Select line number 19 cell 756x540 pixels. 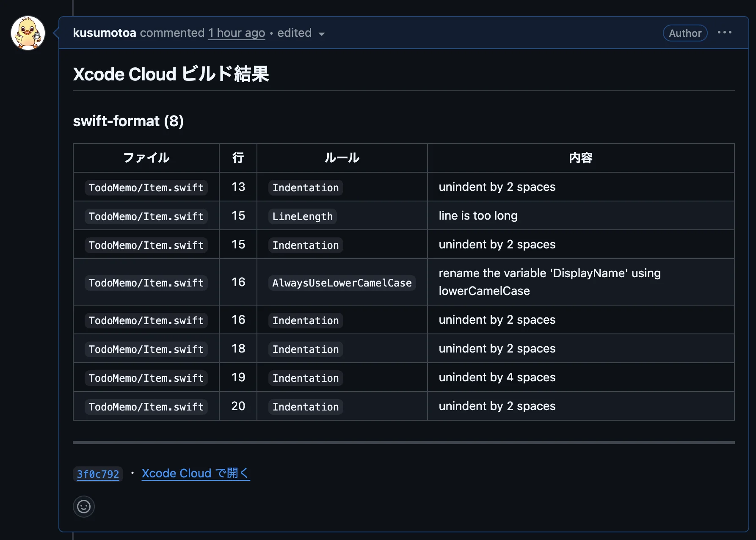[238, 377]
